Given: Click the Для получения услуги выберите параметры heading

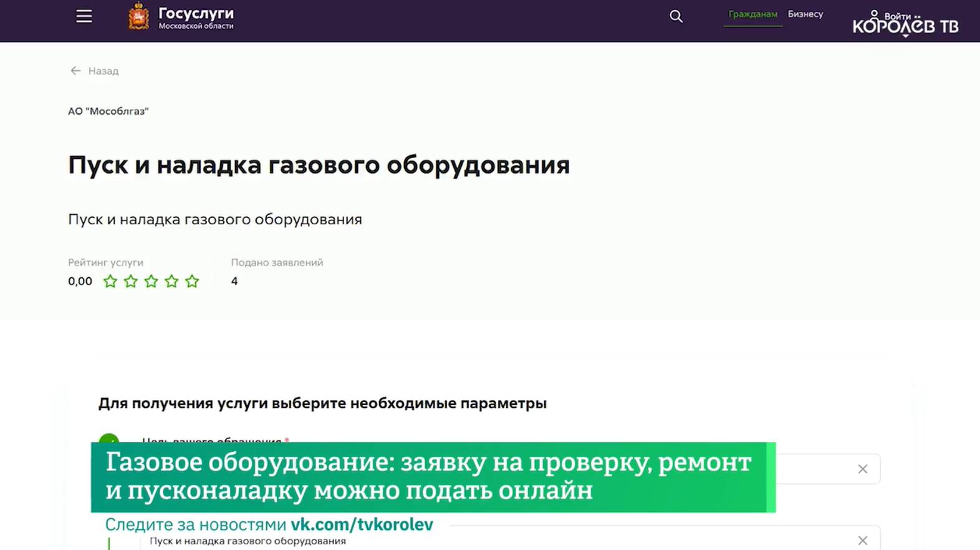Looking at the screenshot, I should click(x=322, y=404).
